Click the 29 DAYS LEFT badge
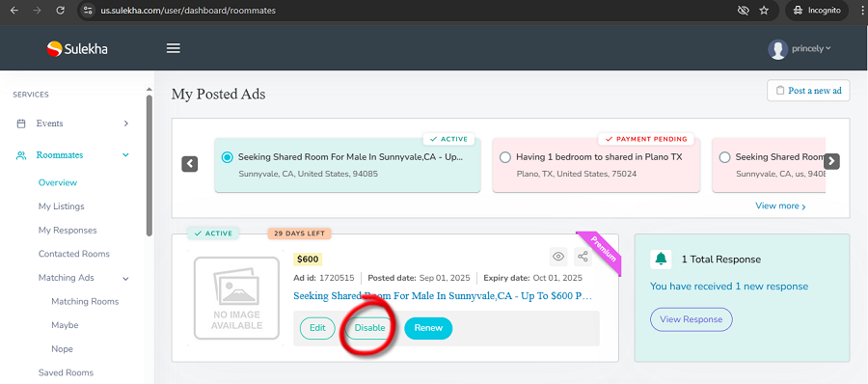Image resolution: width=868 pixels, height=384 pixels. (x=300, y=233)
